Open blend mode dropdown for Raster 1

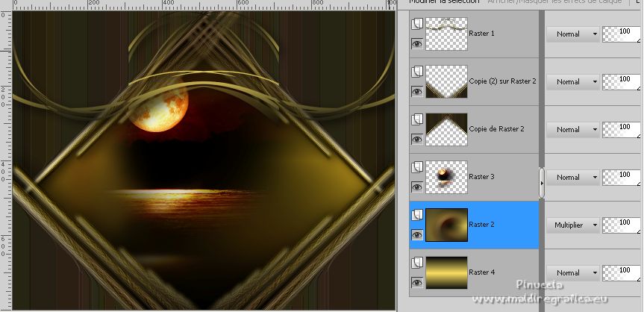pyautogui.click(x=572, y=34)
